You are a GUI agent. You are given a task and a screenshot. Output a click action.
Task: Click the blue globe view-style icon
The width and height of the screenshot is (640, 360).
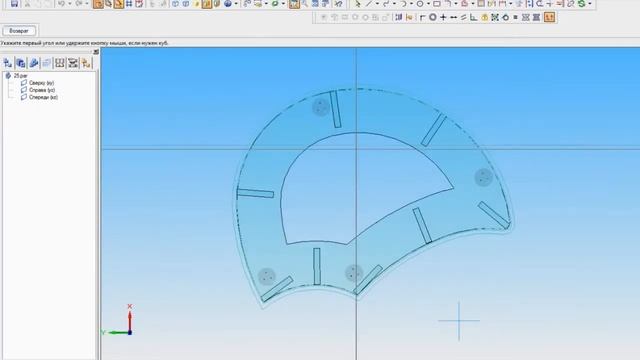point(228,4)
